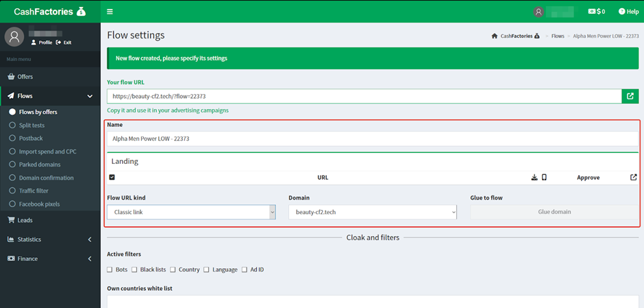Click the Flows breadcrumb link
Image resolution: width=644 pixels, height=308 pixels.
coord(558,36)
